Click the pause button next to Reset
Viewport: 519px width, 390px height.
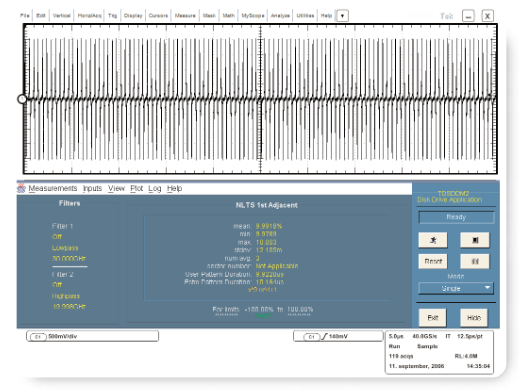[475, 261]
